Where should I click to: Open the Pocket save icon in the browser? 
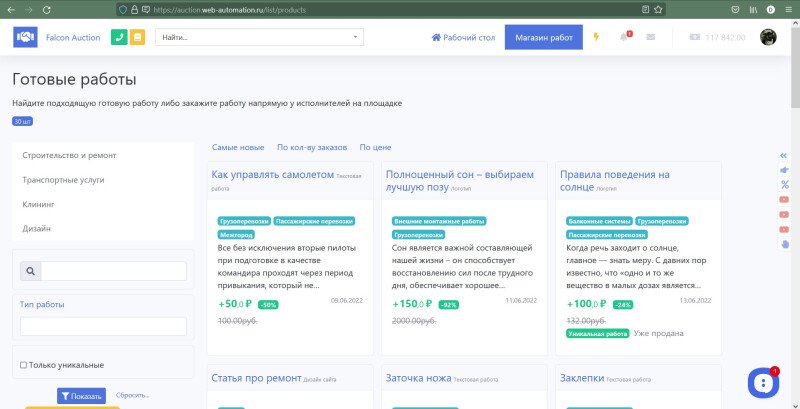(x=735, y=9)
